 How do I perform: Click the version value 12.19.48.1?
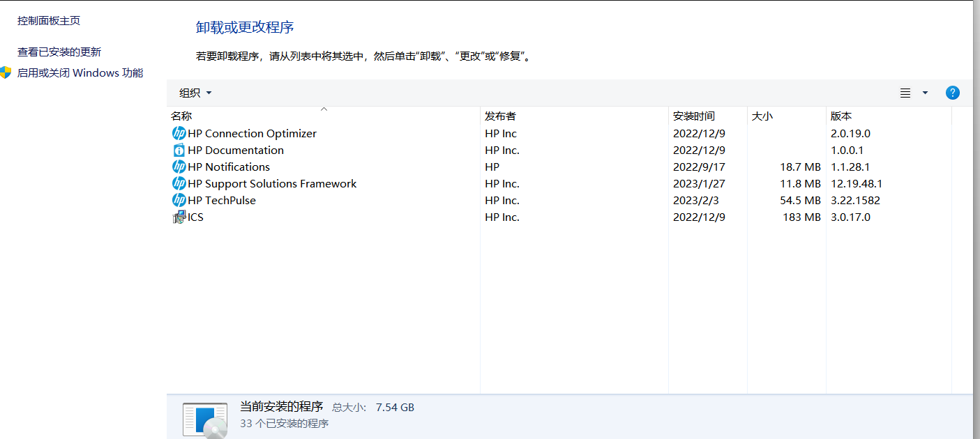pyautogui.click(x=857, y=183)
